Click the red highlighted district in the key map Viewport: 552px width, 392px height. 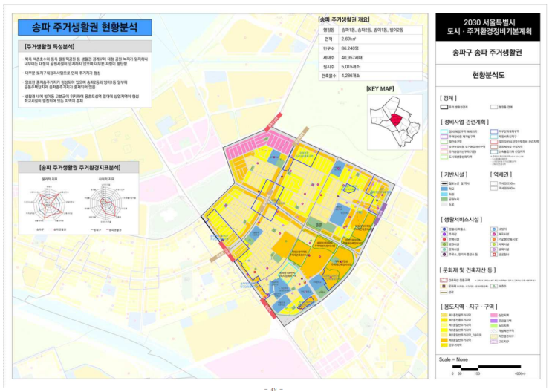click(397, 120)
